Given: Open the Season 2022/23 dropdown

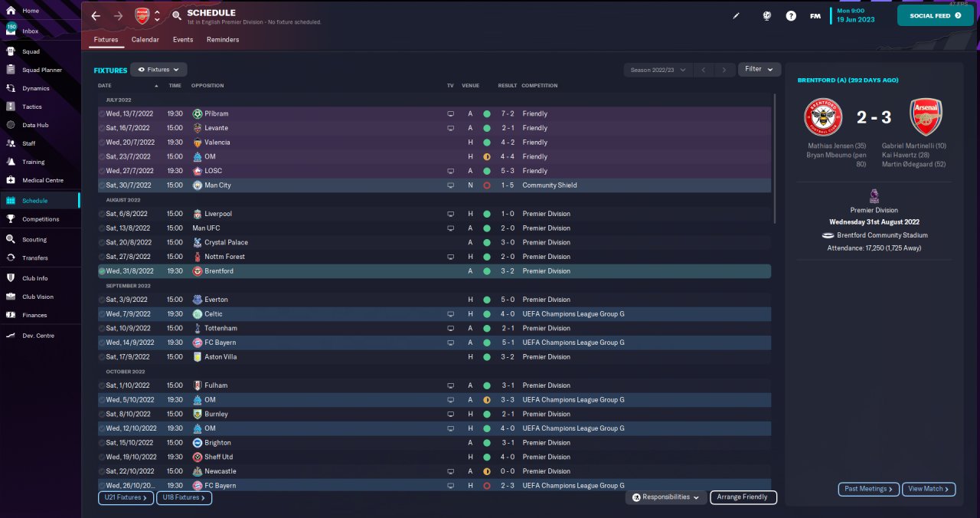Looking at the screenshot, I should (658, 70).
